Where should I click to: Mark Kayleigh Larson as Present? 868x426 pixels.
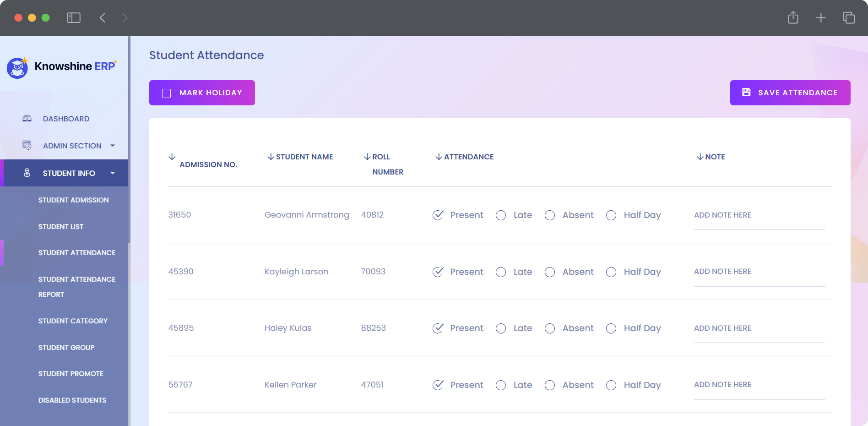[x=438, y=272]
